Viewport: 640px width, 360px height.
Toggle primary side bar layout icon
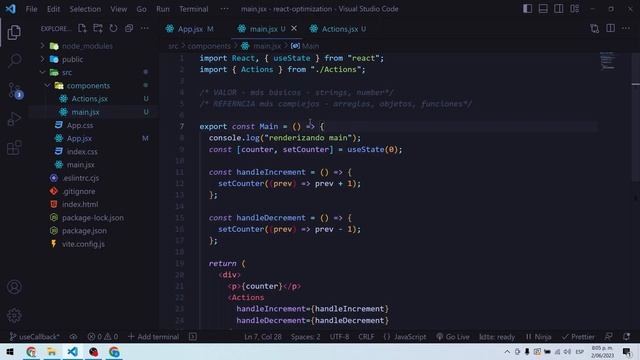(x=527, y=9)
